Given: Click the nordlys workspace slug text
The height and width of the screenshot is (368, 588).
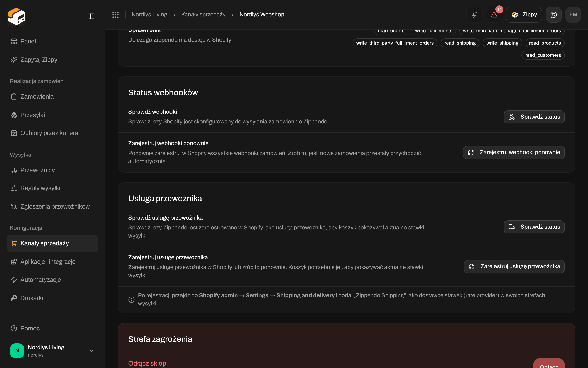Looking at the screenshot, I should point(36,355).
